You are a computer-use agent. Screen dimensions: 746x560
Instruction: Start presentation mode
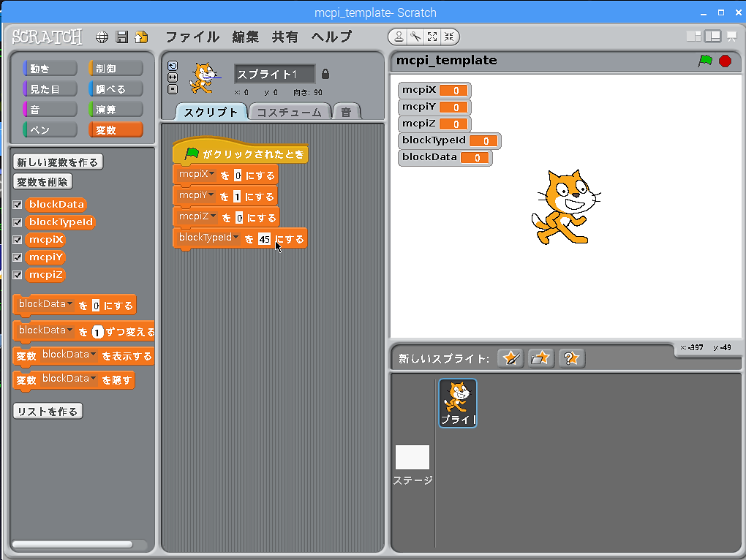click(x=731, y=36)
